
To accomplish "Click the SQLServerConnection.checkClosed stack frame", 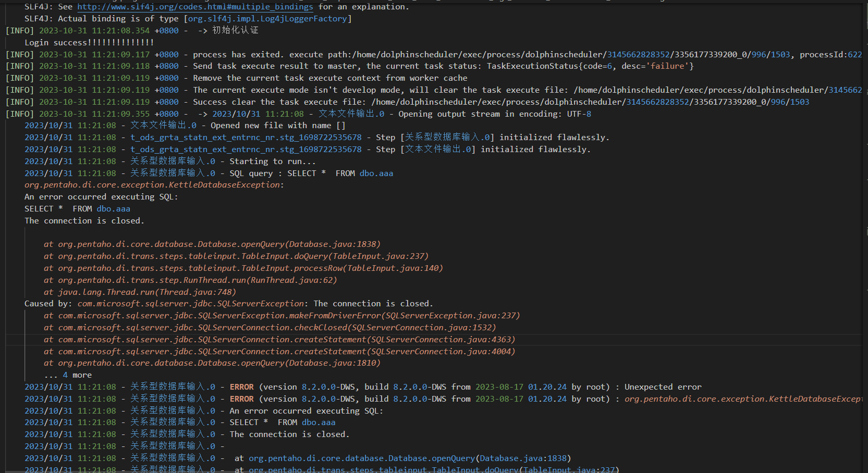I will (x=270, y=328).
